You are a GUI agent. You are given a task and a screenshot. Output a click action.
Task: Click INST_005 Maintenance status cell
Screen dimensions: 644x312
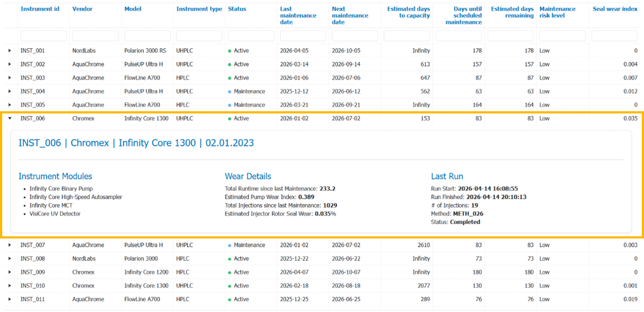(x=247, y=105)
